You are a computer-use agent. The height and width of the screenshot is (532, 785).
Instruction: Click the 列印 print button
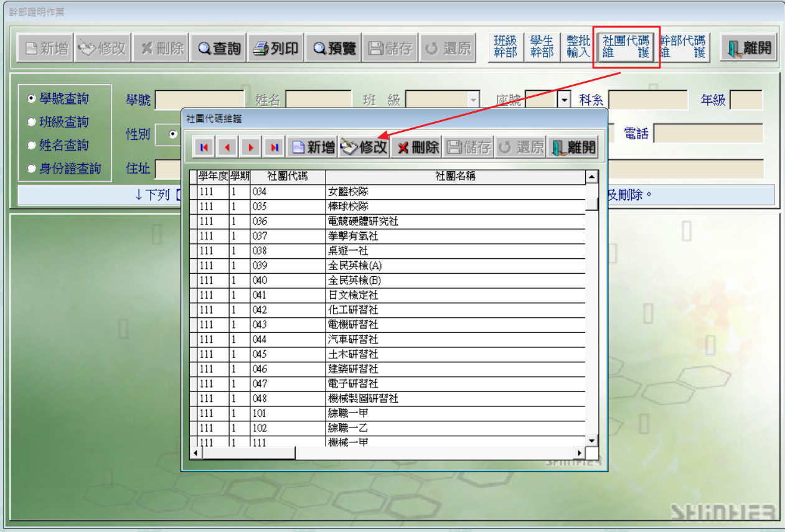coord(276,49)
